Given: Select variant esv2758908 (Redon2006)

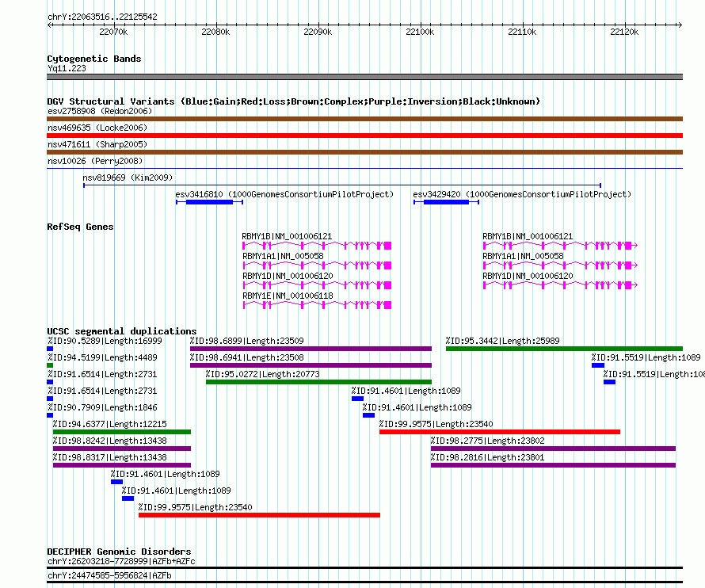Looking at the screenshot, I should pyautogui.click(x=100, y=111).
